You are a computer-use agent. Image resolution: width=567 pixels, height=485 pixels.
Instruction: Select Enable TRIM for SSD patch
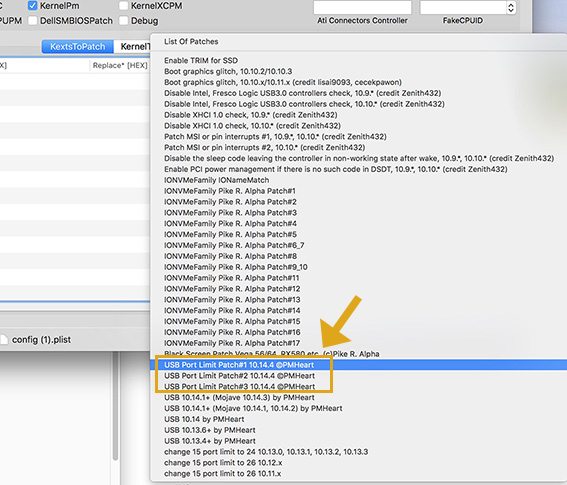359,60
